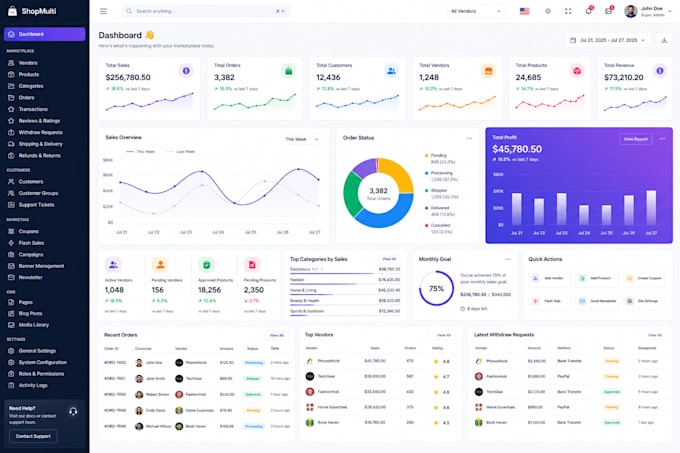This screenshot has height=453, width=680.
Task: Expand the This Week sales filter
Action: point(301,139)
